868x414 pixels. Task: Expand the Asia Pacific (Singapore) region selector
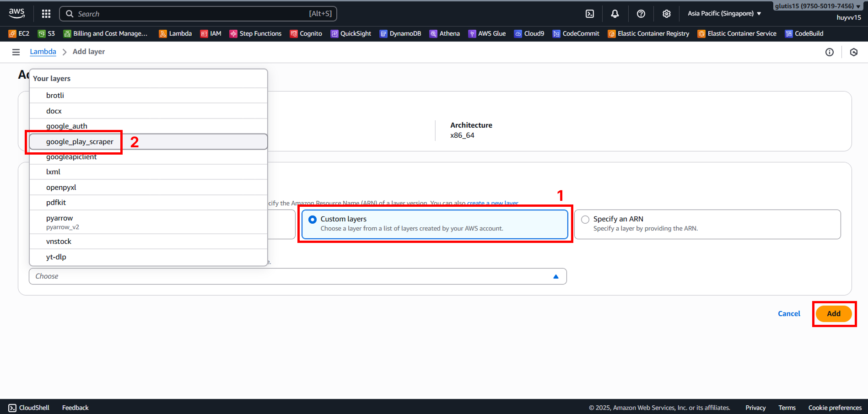[x=724, y=14]
